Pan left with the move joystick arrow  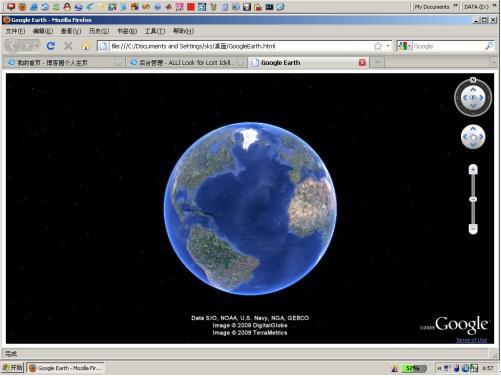pyautogui.click(x=465, y=137)
